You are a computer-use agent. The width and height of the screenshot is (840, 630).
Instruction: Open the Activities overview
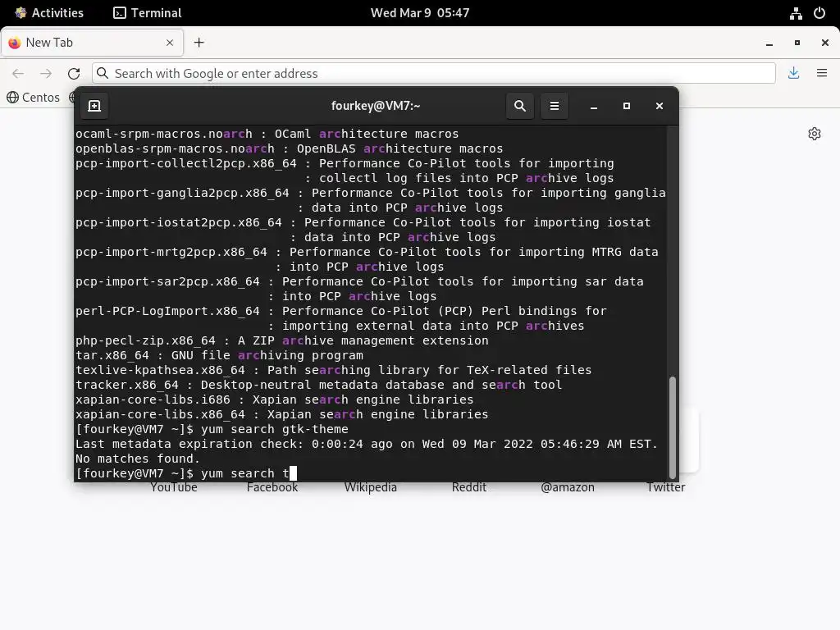point(49,13)
